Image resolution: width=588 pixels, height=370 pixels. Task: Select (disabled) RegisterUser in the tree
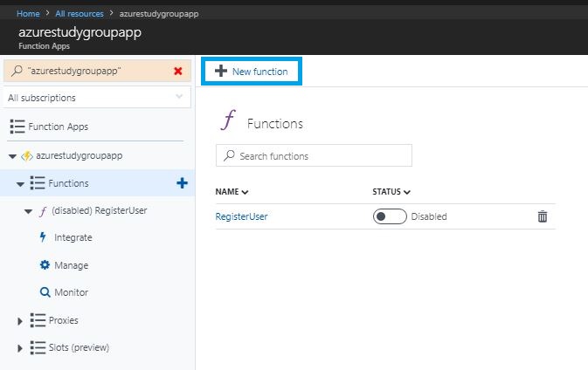[x=100, y=210]
